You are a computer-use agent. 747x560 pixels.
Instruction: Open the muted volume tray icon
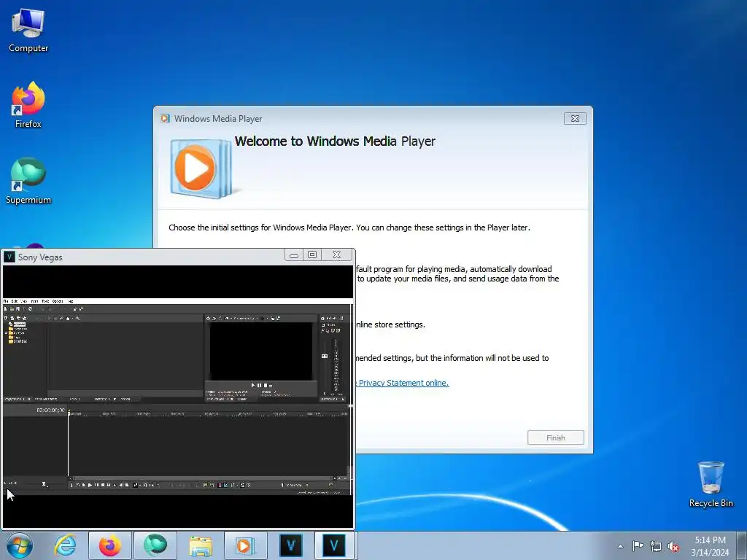click(673, 546)
